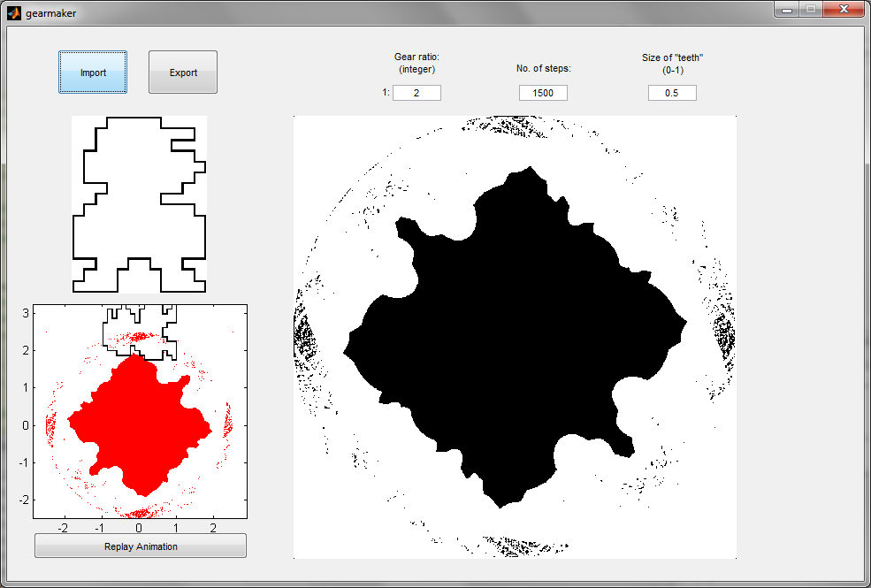The width and height of the screenshot is (871, 588).
Task: Edit the Gear ratio input field
Action: click(x=416, y=93)
